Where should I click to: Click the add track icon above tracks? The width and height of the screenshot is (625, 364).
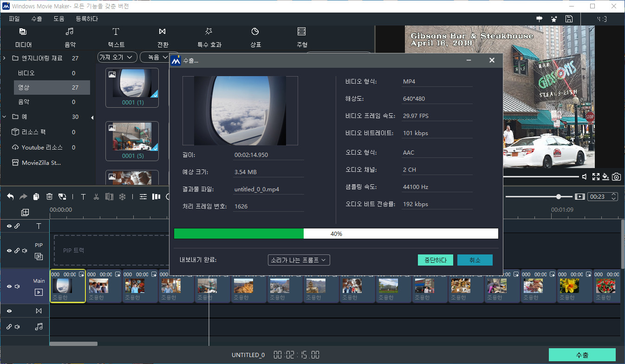[x=25, y=212]
